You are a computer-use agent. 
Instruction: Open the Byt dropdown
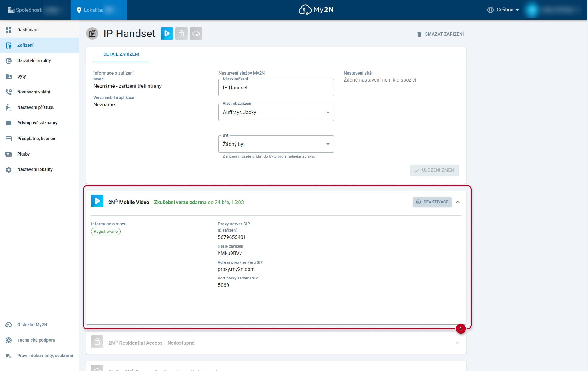point(276,144)
